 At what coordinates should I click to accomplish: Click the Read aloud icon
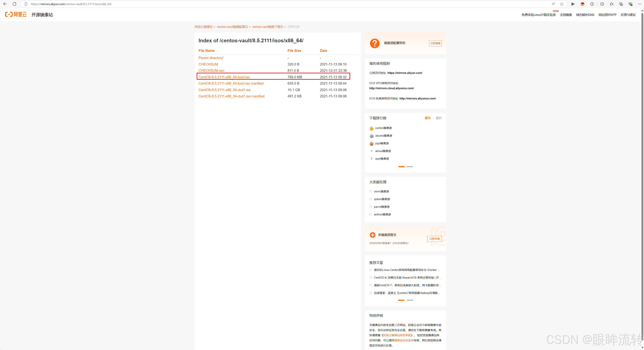(x=553, y=4)
